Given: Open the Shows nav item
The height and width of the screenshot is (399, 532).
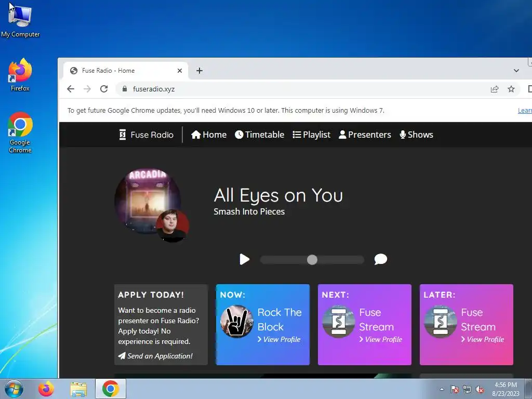Looking at the screenshot, I should click(x=417, y=135).
